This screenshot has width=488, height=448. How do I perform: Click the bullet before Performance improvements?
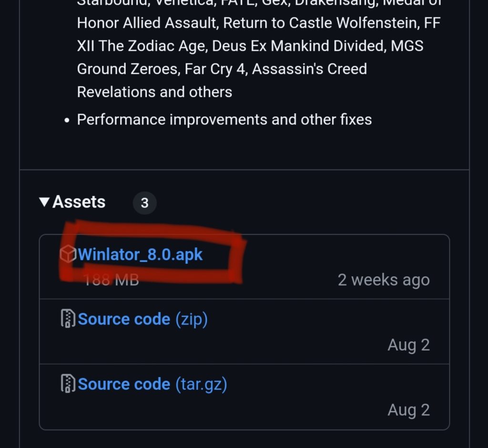pyautogui.click(x=67, y=120)
